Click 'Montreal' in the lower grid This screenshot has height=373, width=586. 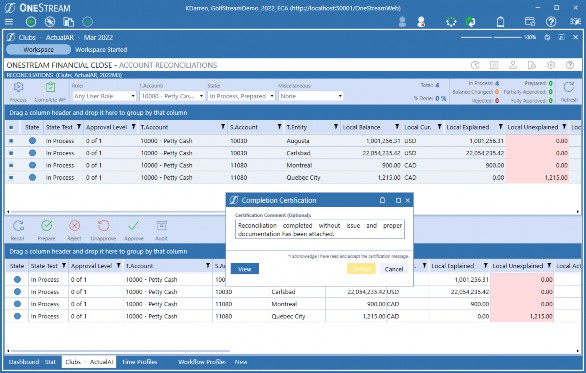click(284, 304)
